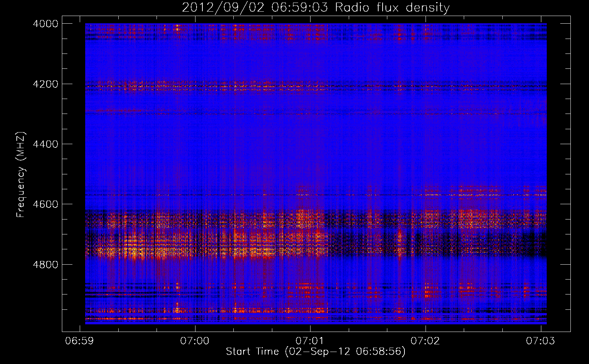The image size is (589, 364).
Task: Click the "Frequency (MHZ)" axis label
Action: (x=21, y=175)
